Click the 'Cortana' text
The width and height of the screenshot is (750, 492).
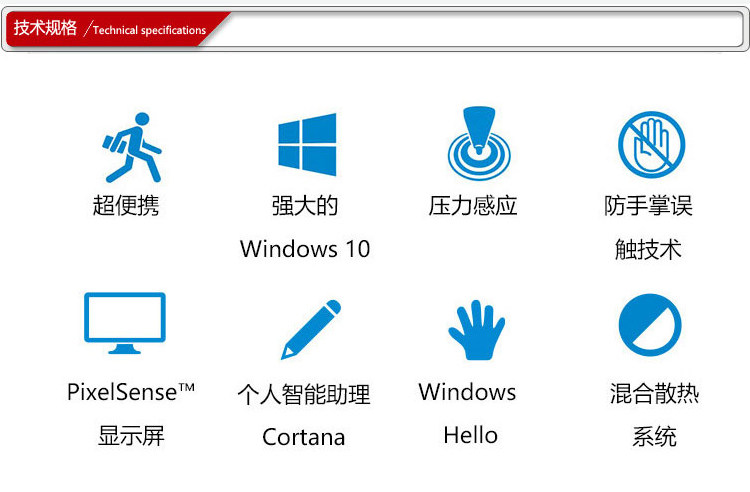click(304, 437)
